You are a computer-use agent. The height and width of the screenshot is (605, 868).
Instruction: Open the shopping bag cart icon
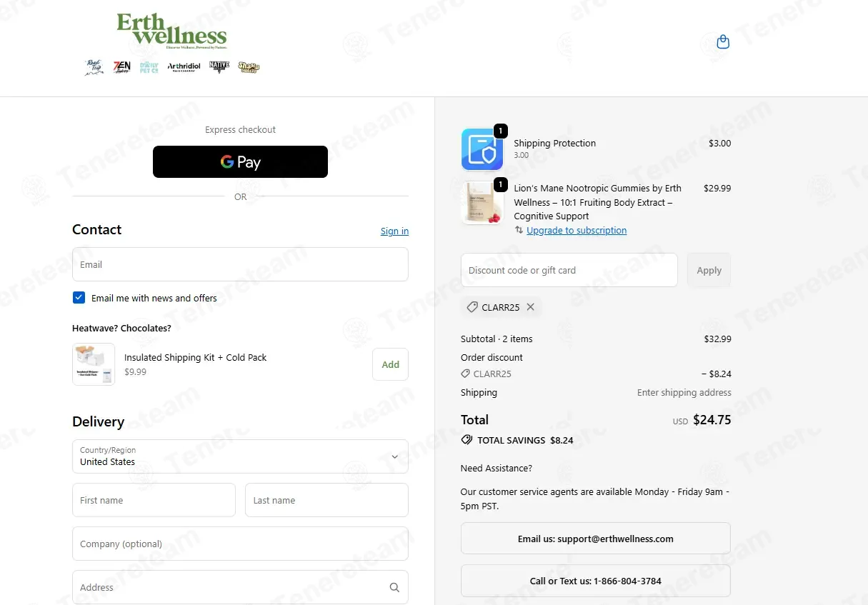723,42
